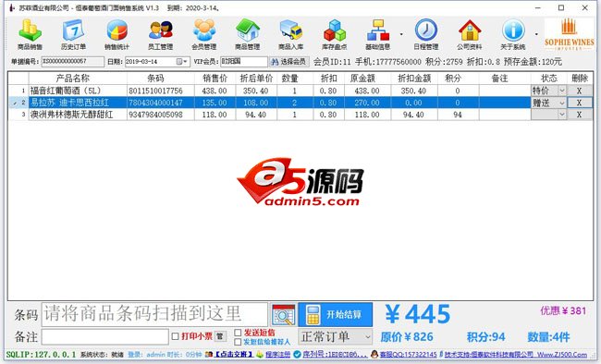Expand 赠送 status dropdown in row 2
This screenshot has height=364, width=601.
[x=562, y=103]
